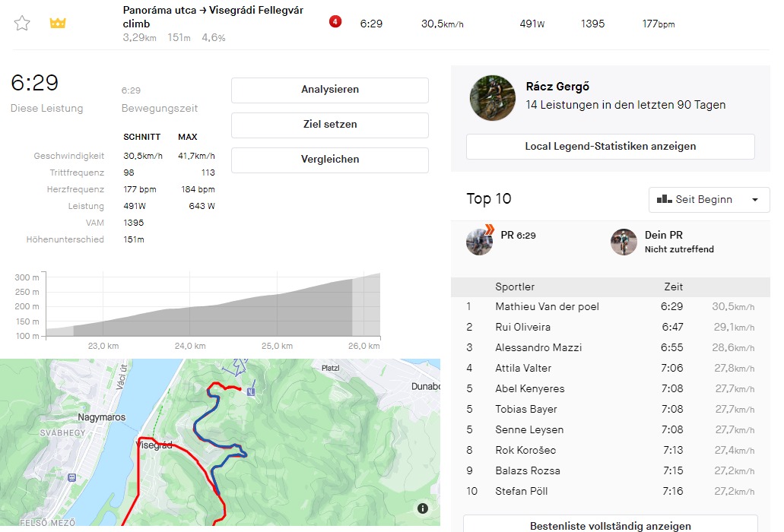The image size is (784, 532).
Task: Open the map info icon
Action: coord(423,508)
